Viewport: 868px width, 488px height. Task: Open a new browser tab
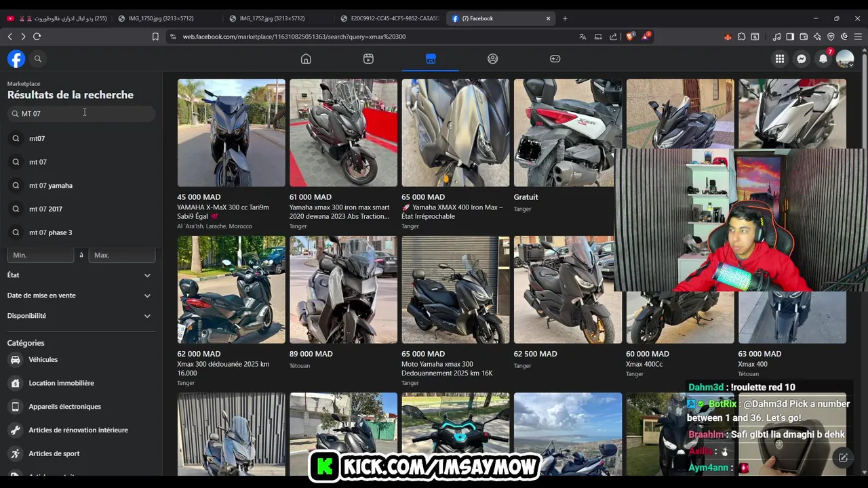[x=565, y=18]
